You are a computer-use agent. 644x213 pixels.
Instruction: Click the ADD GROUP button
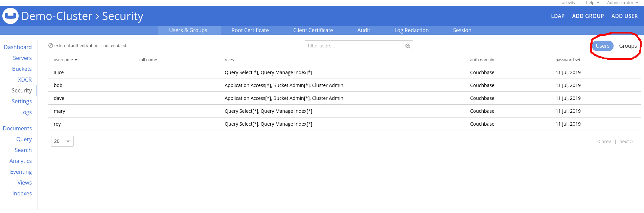pos(588,16)
